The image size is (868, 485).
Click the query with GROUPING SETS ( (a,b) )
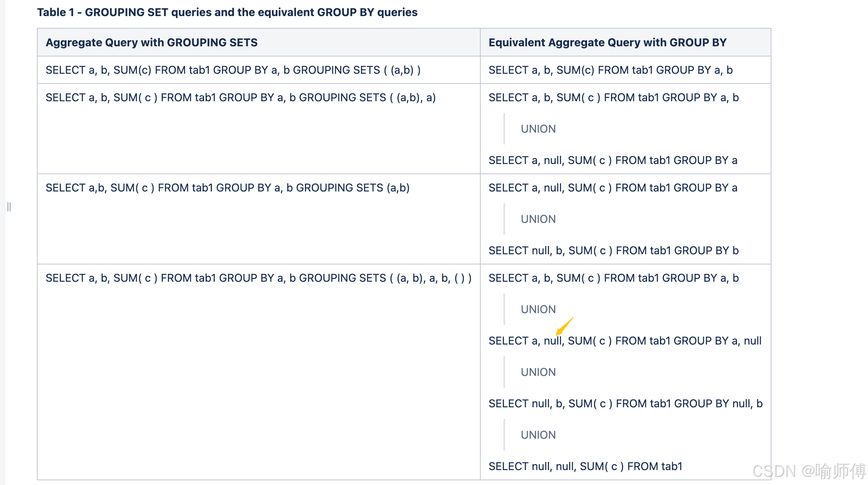pos(233,70)
